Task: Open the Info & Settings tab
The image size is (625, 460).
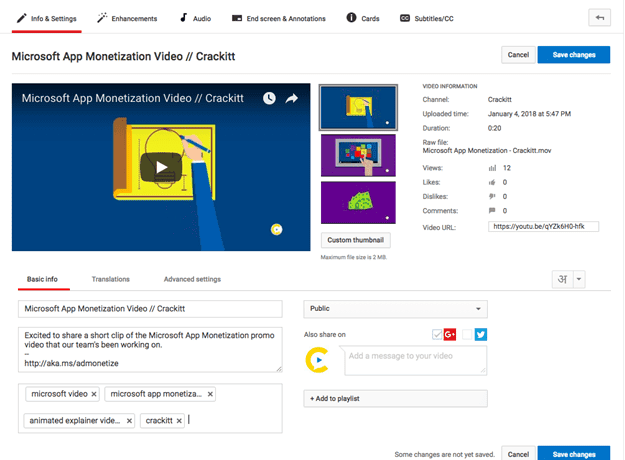Action: coord(47,19)
